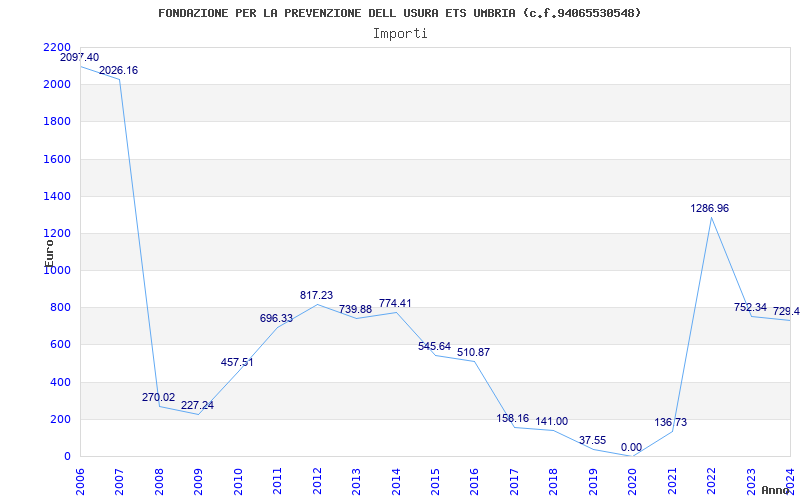Click the 1800 y-axis value

click(x=57, y=122)
